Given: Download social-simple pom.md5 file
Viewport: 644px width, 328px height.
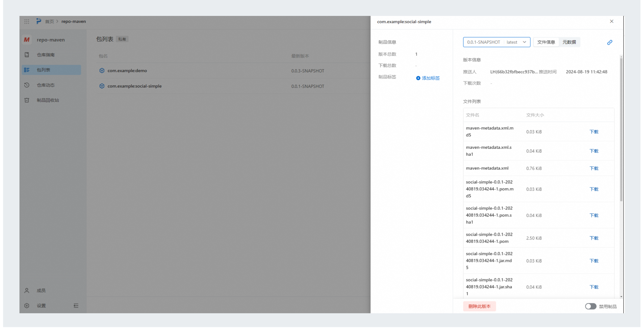Looking at the screenshot, I should (594, 189).
